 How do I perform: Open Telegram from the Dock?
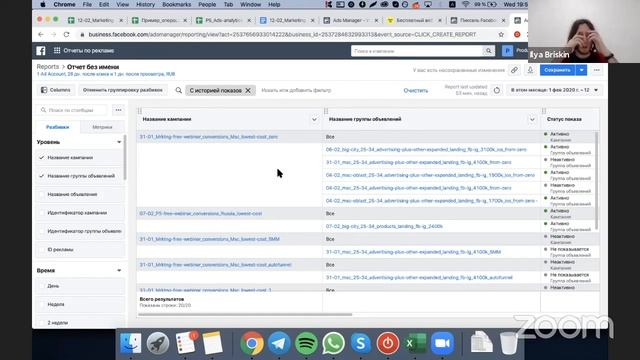(x=279, y=343)
